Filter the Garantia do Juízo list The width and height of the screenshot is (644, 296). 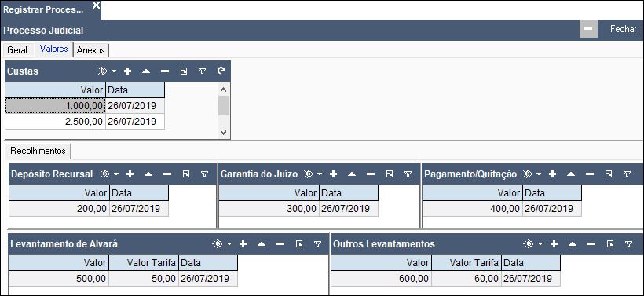(408, 174)
